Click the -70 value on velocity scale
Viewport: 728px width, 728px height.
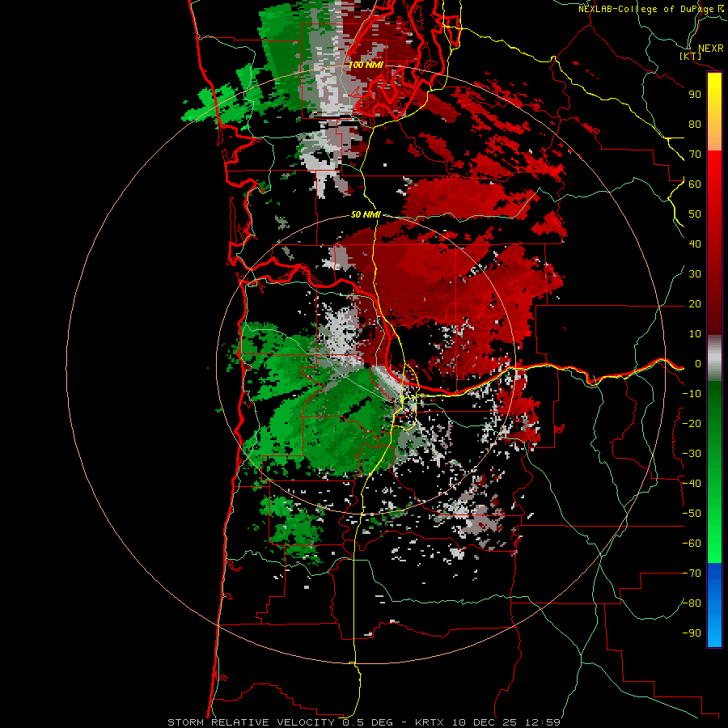[x=692, y=574]
